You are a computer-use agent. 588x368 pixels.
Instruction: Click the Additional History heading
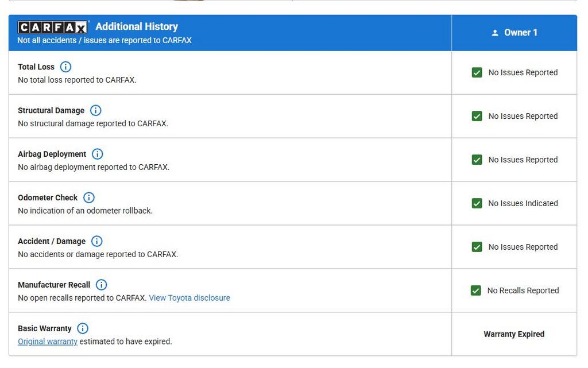point(137,26)
